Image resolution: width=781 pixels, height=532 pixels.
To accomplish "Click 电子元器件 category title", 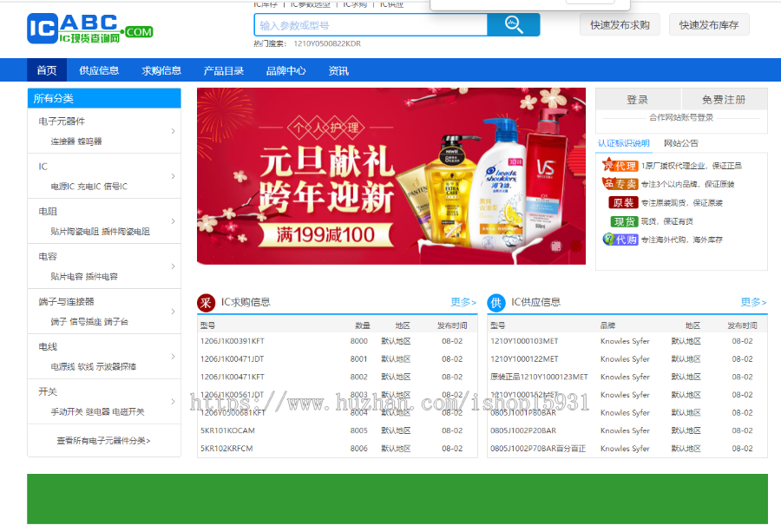I will (x=62, y=121).
